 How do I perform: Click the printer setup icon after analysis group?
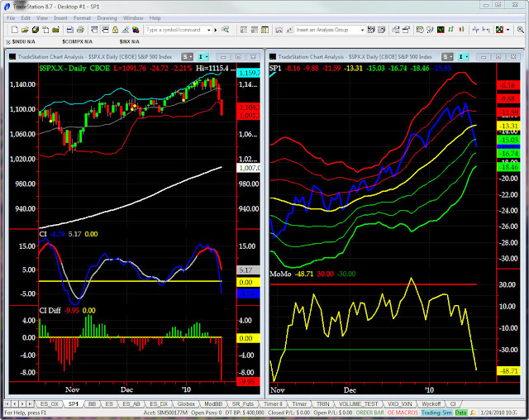point(395,30)
